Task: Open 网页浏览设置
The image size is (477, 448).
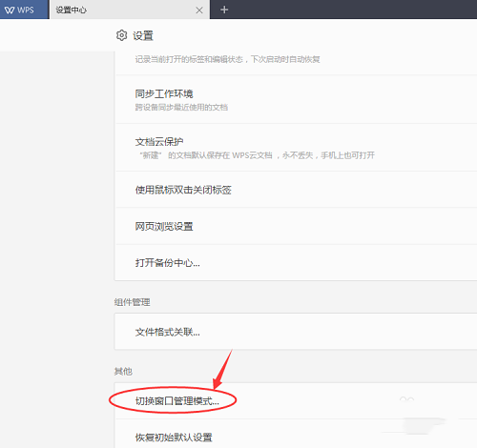Action: (x=296, y=226)
